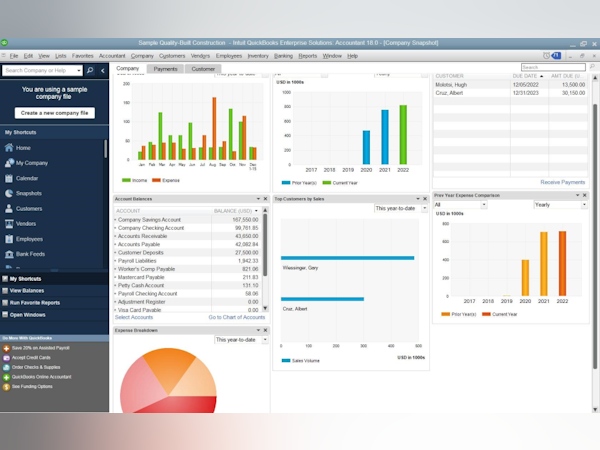
Task: Open the Open Windows section
Action: tap(54, 315)
